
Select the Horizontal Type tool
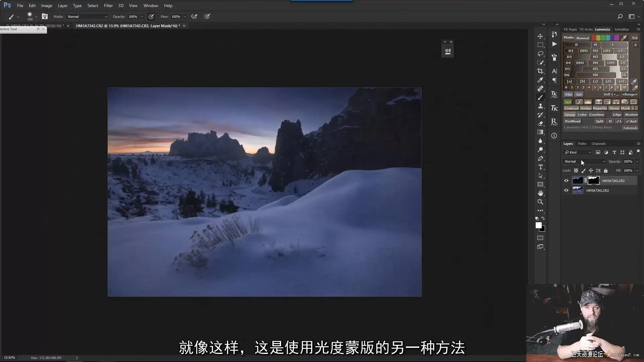(540, 167)
